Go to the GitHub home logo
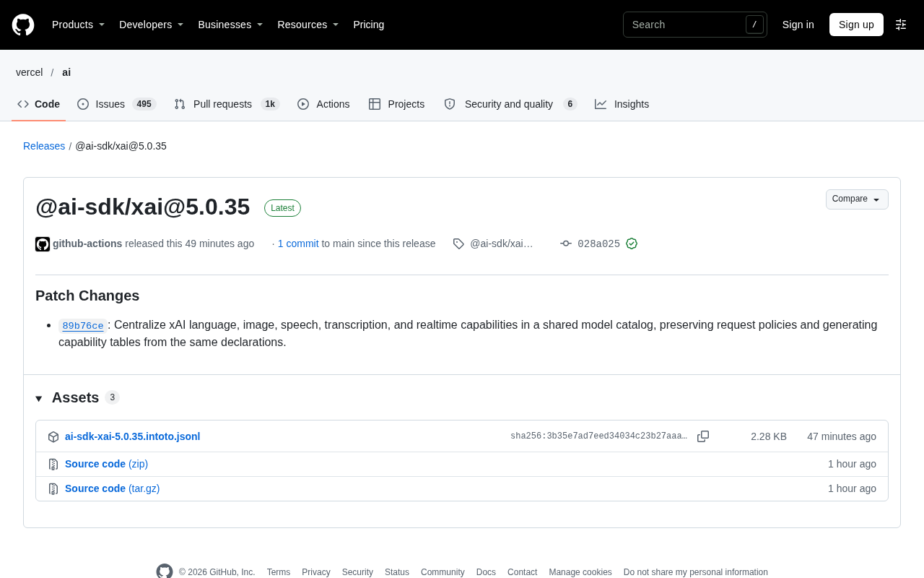 (x=23, y=25)
